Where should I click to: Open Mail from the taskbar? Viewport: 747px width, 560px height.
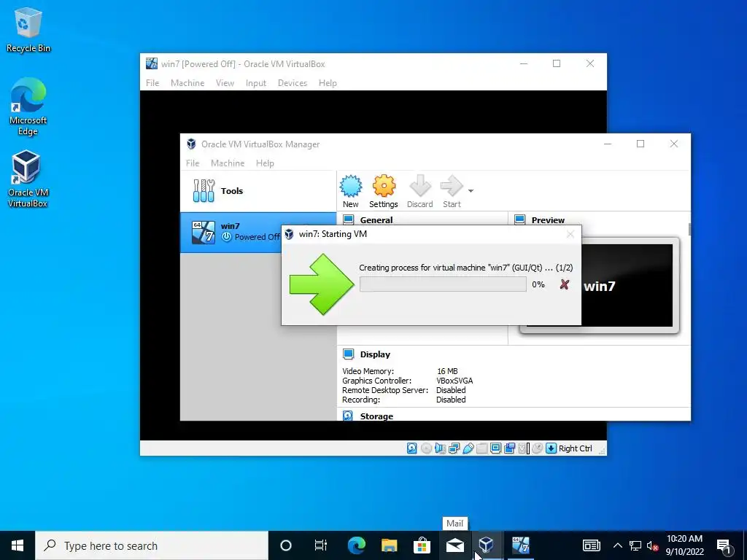tap(455, 545)
